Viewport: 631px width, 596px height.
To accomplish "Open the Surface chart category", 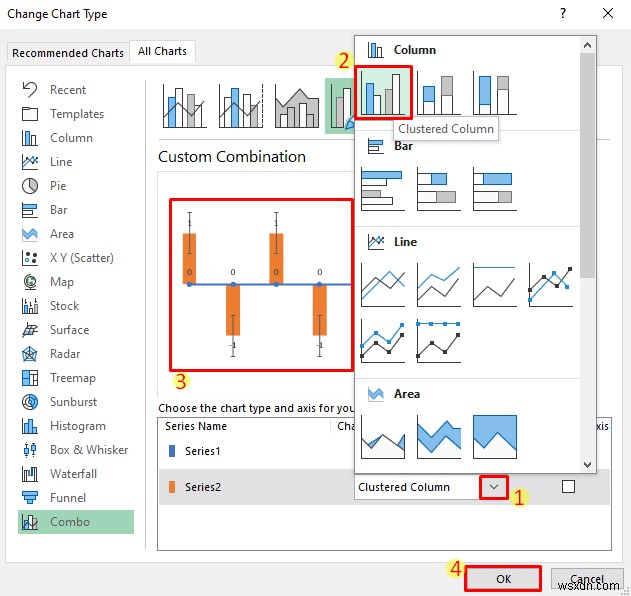I will click(76, 330).
